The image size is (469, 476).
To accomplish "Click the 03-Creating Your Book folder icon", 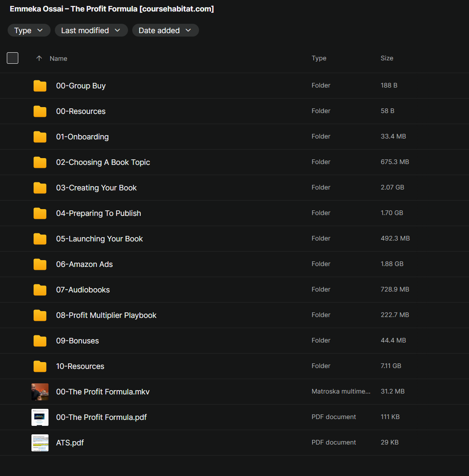I will [40, 188].
